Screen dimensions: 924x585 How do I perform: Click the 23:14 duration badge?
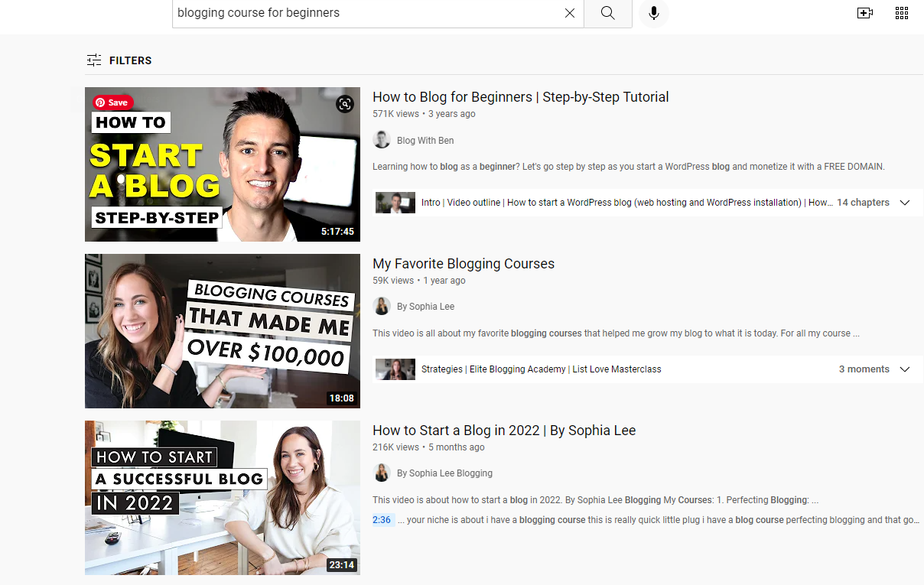click(x=342, y=564)
